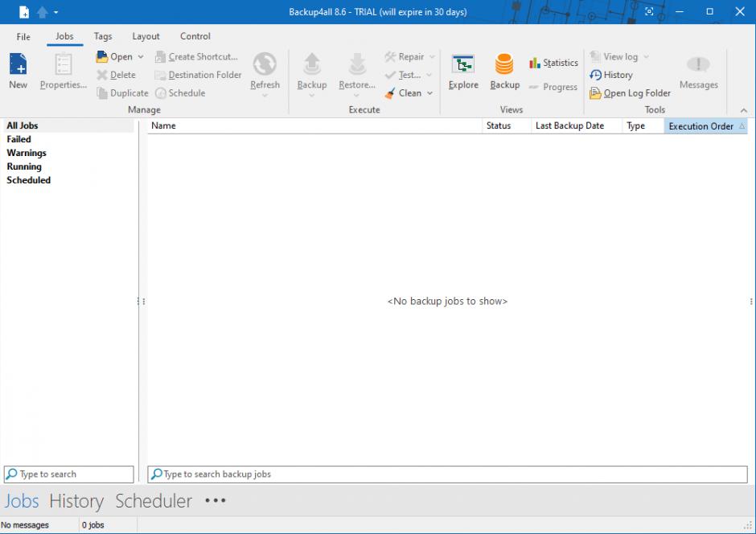
Task: Open job Properties icon in ribbon
Action: (64, 64)
